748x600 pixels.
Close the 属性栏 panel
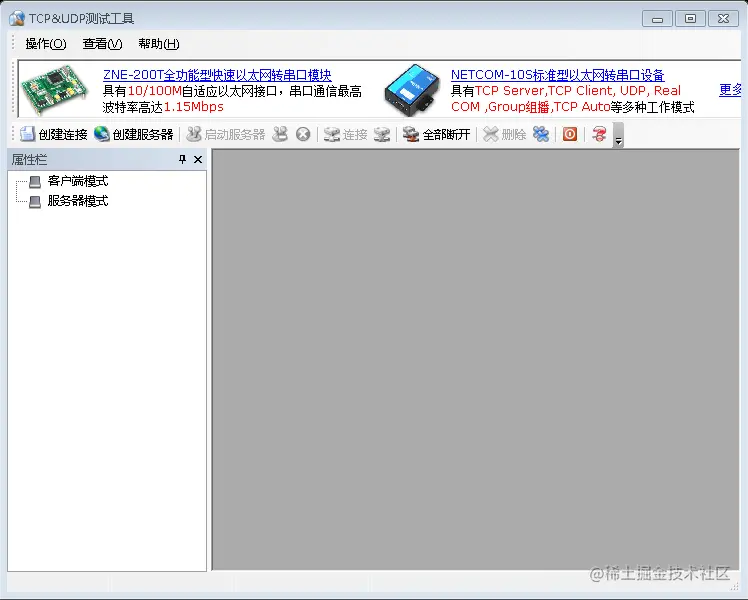coord(198,159)
